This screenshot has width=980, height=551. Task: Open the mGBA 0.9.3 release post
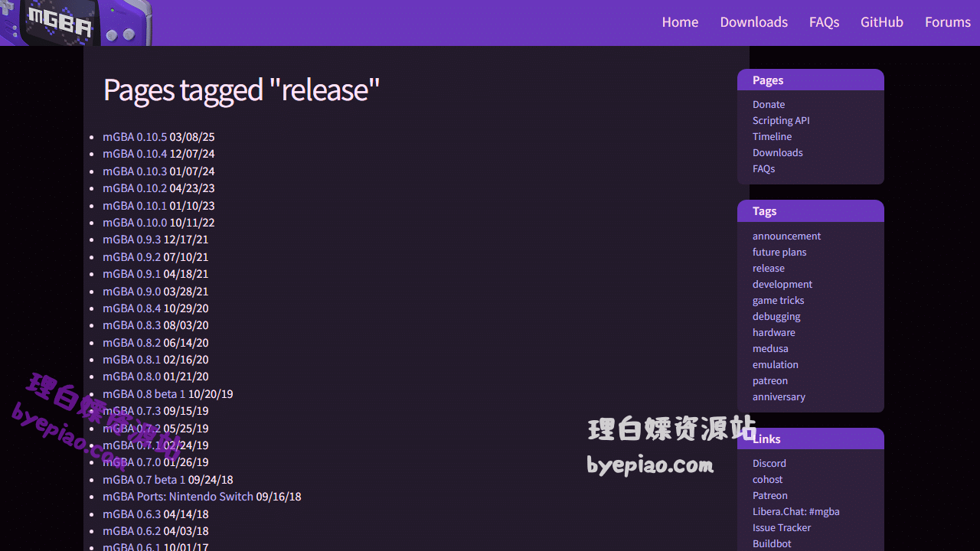[x=132, y=240]
